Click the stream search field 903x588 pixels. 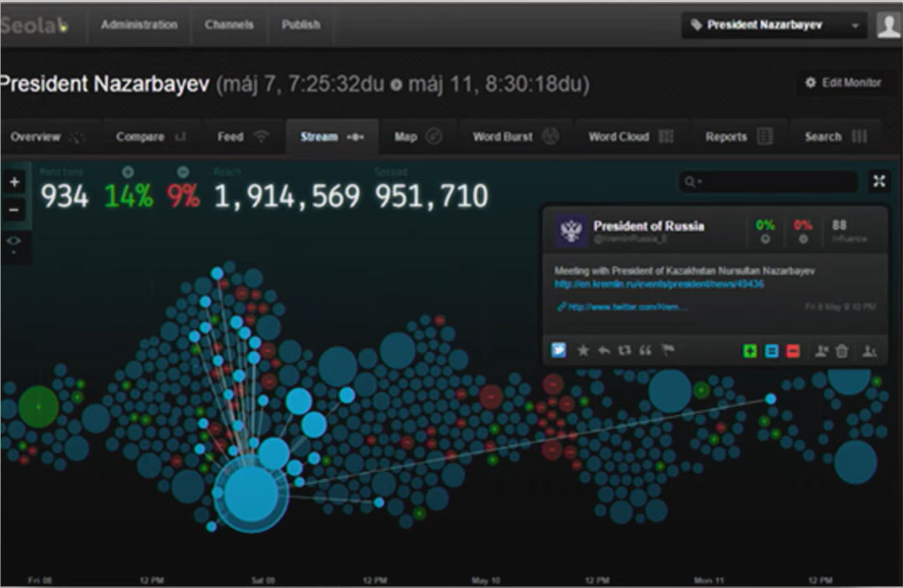(767, 182)
